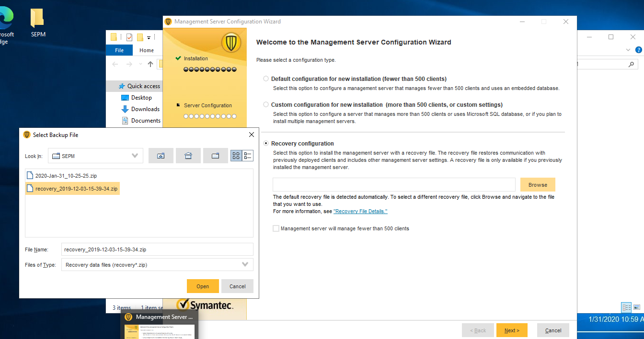The width and height of the screenshot is (644, 339).
Task: Click the Open button
Action: pyautogui.click(x=203, y=286)
